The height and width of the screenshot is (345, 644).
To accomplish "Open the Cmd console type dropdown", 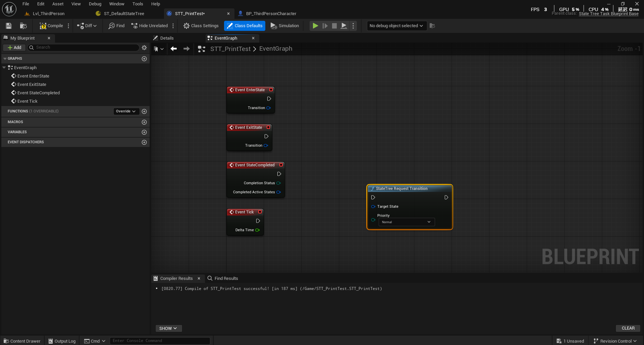I will click(95, 341).
